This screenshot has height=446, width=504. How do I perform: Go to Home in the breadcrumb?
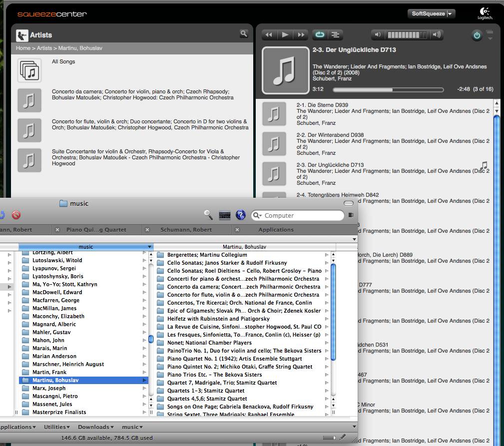click(x=23, y=48)
